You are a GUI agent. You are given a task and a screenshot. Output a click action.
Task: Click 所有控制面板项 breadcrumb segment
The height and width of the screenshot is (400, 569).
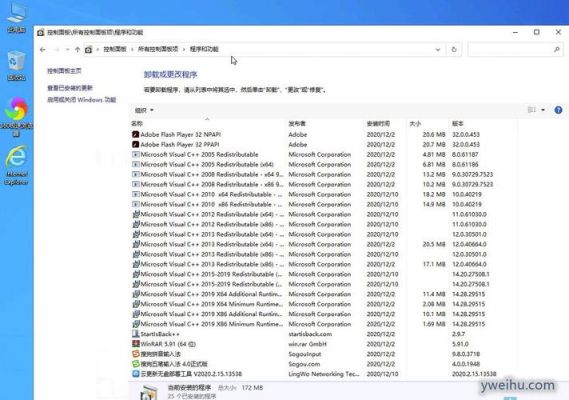(x=158, y=49)
